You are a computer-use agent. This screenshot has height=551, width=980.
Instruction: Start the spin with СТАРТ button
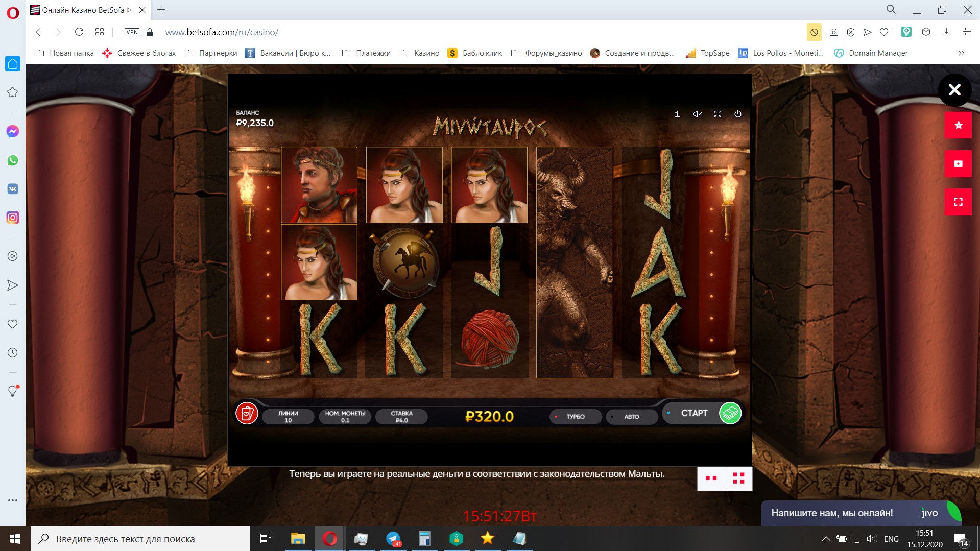pyautogui.click(x=695, y=413)
